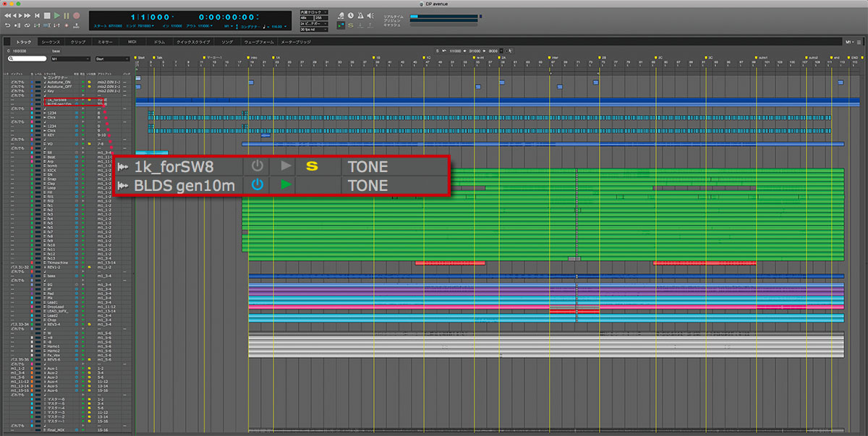Open the 48k sample rate dropdown
This screenshot has height=436, width=868.
coord(307,18)
